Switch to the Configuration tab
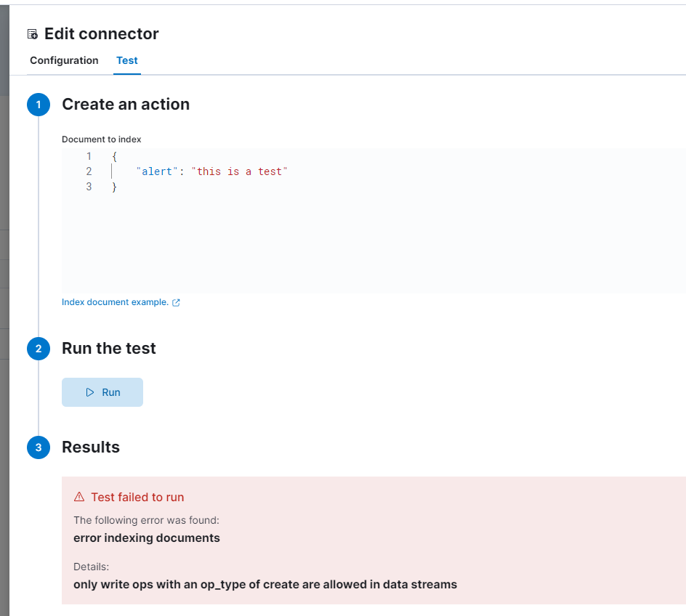 tap(63, 60)
